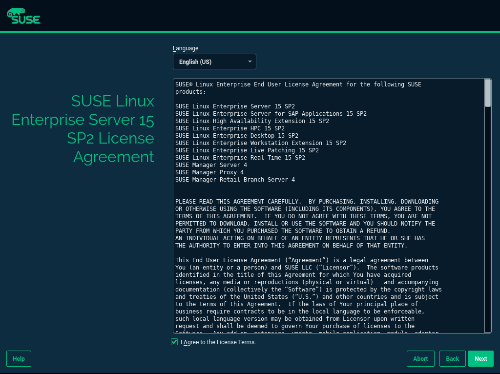Click the Help button
Viewport: 500px width, 374px height.
19,359
